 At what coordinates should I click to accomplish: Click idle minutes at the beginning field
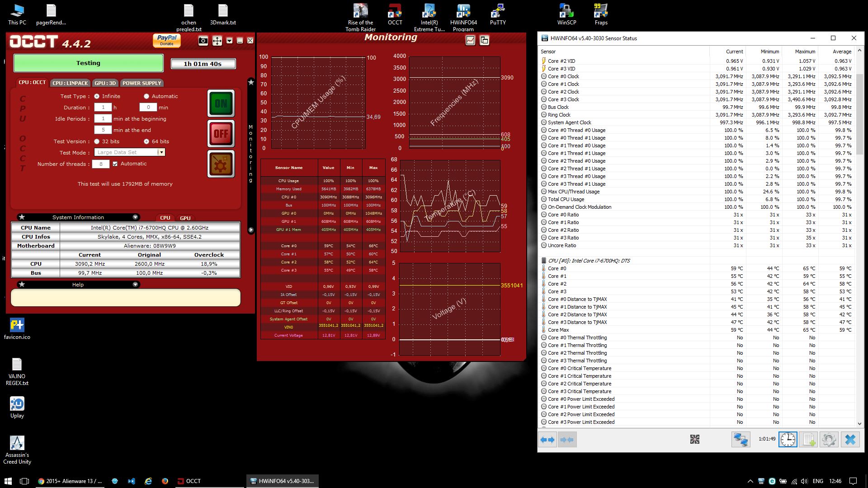click(103, 119)
